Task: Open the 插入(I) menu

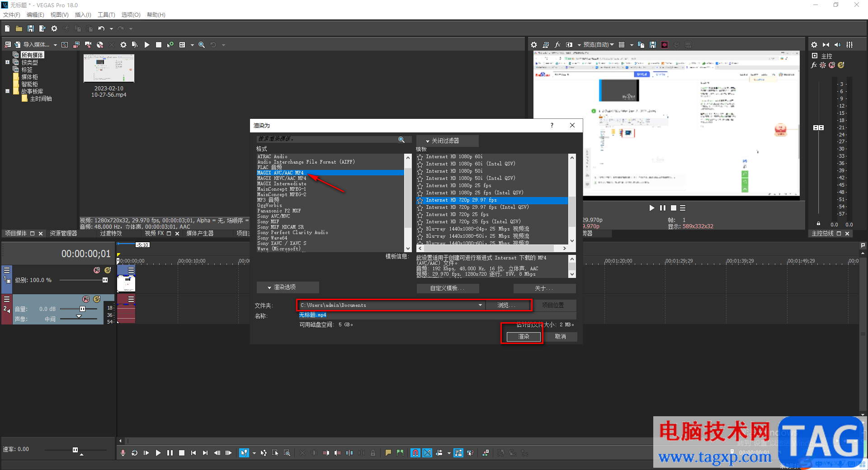Action: coord(83,15)
